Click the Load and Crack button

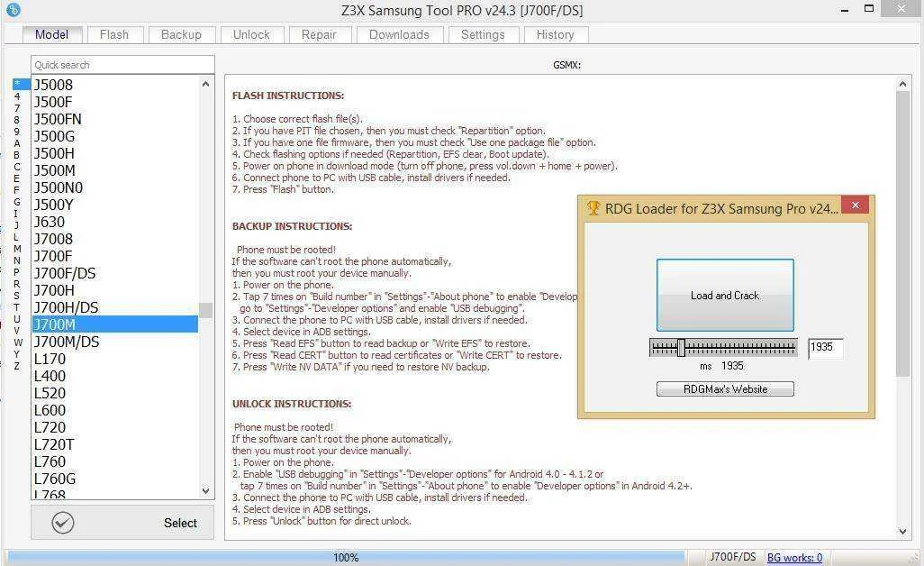point(725,296)
